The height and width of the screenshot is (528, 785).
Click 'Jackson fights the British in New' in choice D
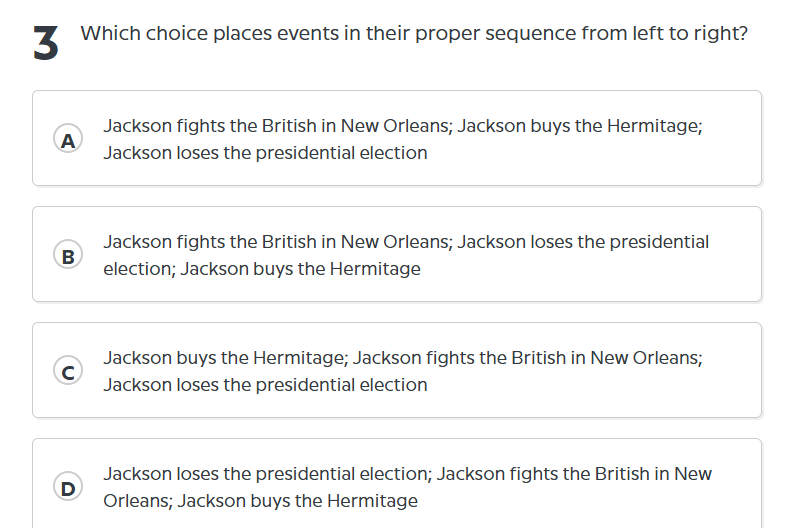point(574,474)
